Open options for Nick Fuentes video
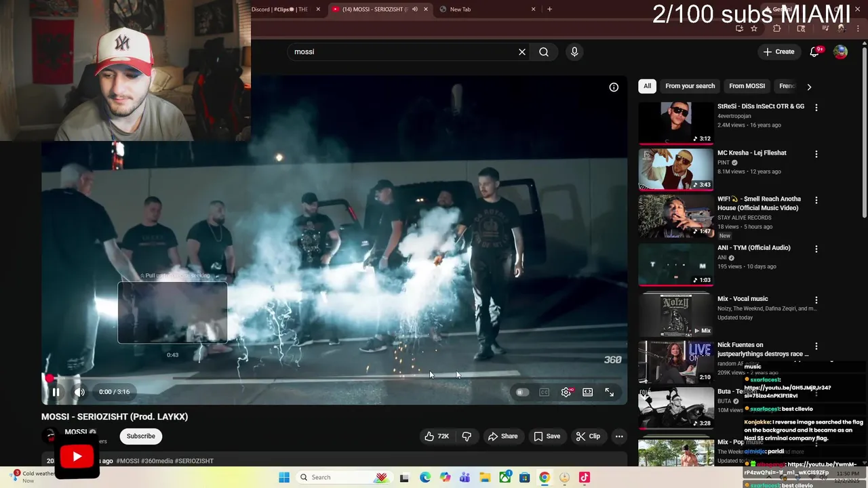 click(816, 346)
